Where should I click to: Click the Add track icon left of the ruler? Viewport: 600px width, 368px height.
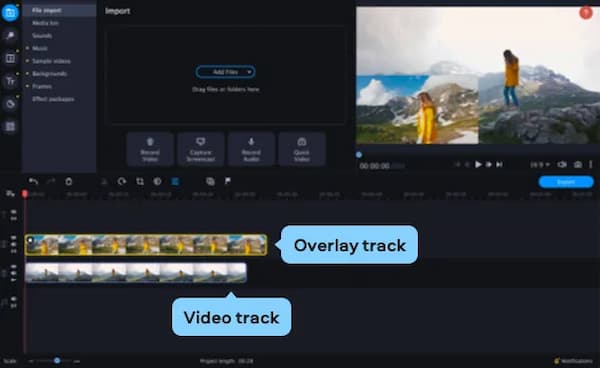point(10,194)
